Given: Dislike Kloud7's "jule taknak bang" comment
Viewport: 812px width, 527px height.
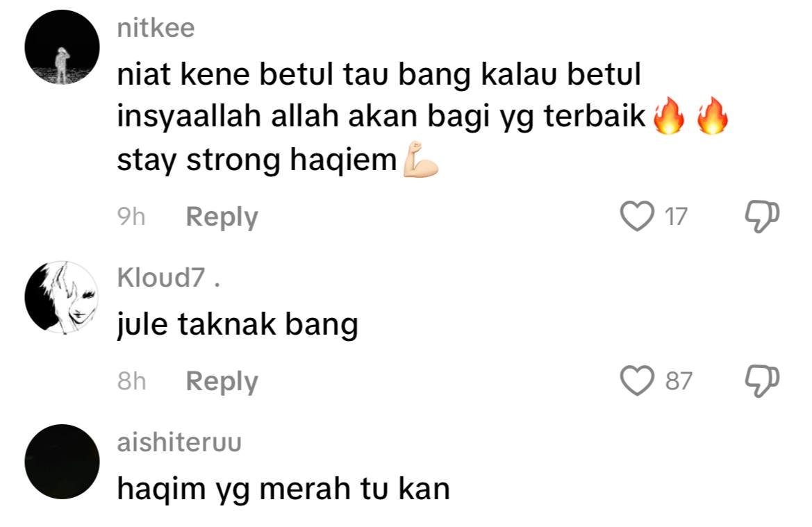Looking at the screenshot, I should point(762,381).
